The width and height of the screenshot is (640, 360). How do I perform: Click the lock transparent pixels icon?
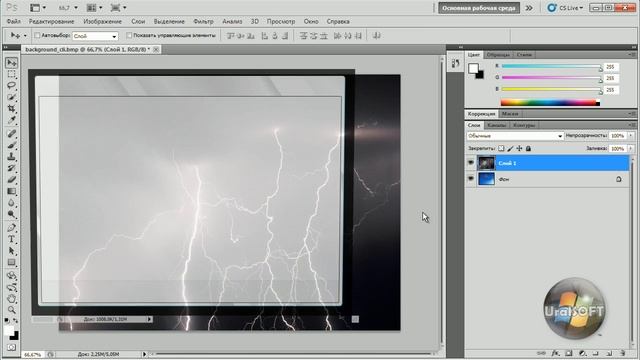501,149
